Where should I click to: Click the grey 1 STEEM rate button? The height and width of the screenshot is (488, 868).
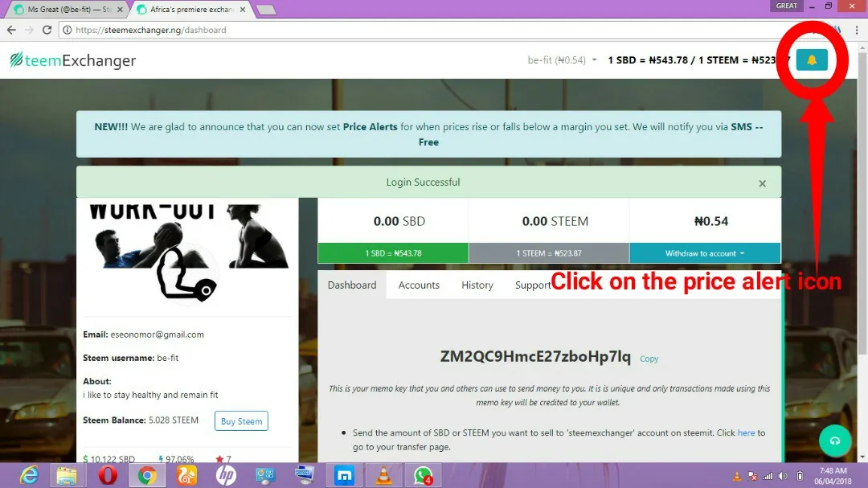(x=549, y=253)
